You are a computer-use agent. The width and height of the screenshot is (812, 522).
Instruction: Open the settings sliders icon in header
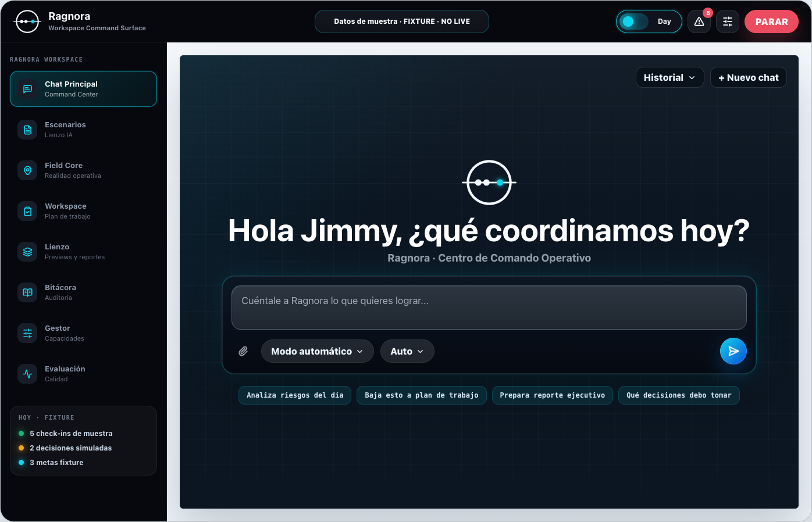pos(728,22)
